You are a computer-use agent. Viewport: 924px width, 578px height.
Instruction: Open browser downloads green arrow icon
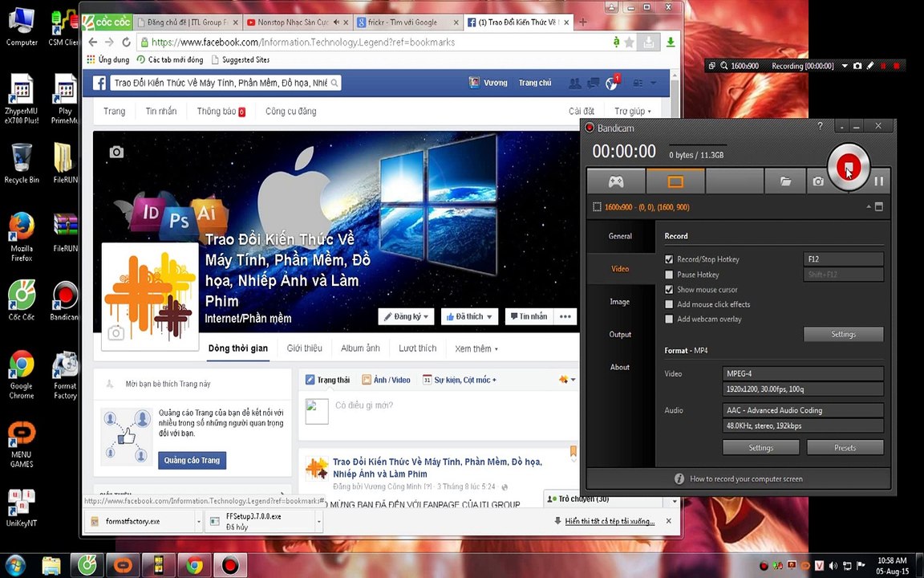coord(671,43)
